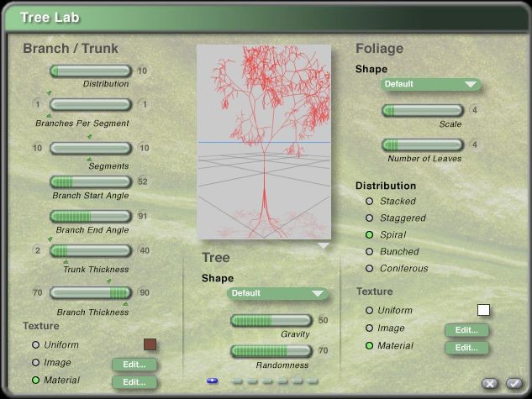Select the blue memory dot preset
This screenshot has height=399, width=532.
tap(212, 381)
